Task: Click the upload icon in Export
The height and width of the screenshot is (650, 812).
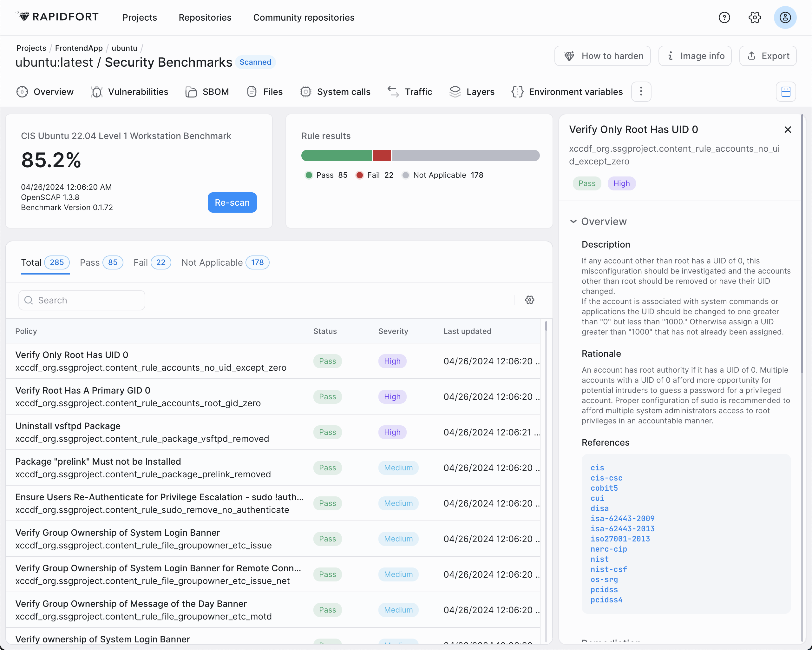Action: (x=752, y=56)
